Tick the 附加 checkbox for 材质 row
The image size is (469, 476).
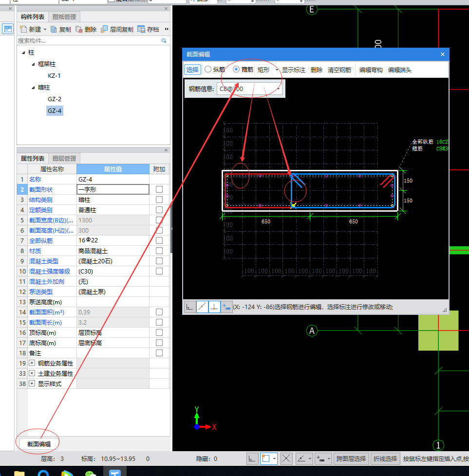click(159, 251)
